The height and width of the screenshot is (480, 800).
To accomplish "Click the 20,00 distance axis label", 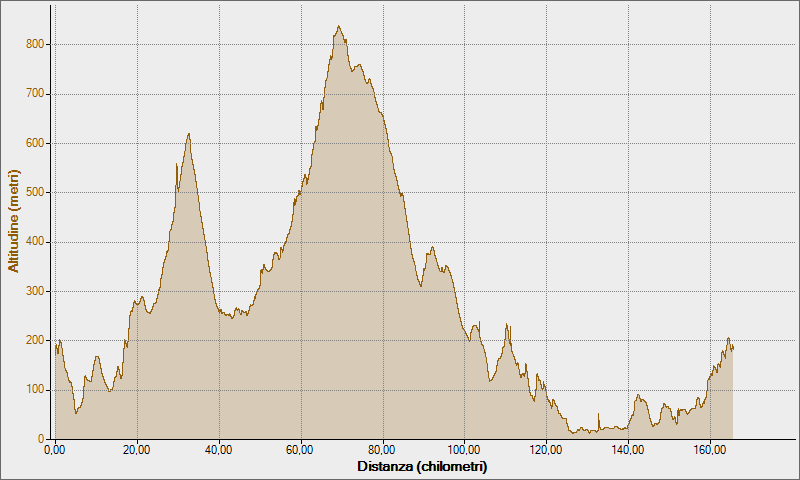I will pyautogui.click(x=137, y=450).
